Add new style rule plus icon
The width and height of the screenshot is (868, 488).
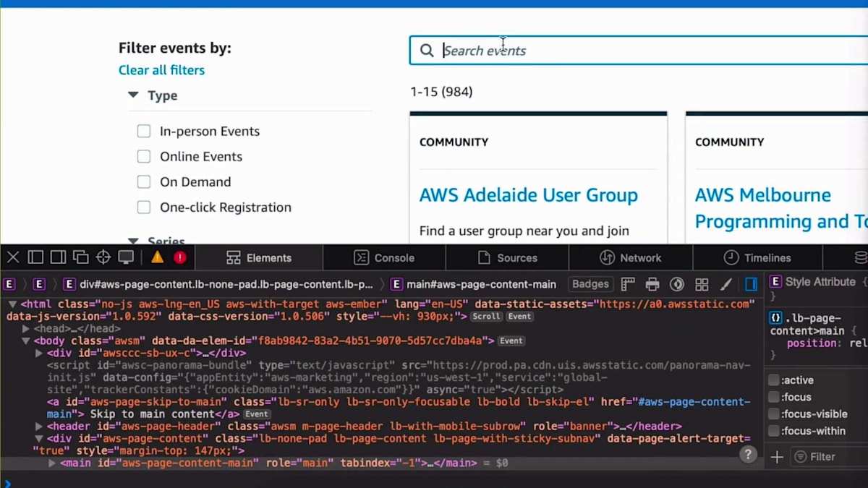coord(777,457)
